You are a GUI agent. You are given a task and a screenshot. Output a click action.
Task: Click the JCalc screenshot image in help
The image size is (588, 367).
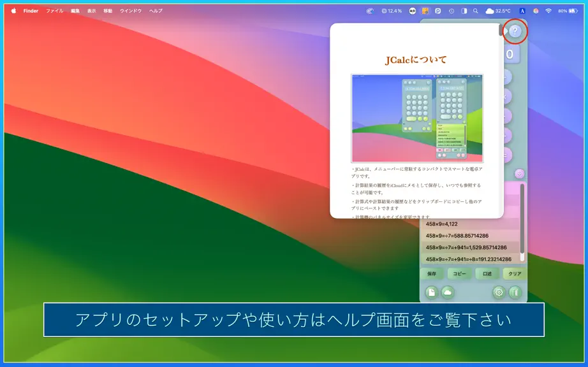tap(417, 119)
